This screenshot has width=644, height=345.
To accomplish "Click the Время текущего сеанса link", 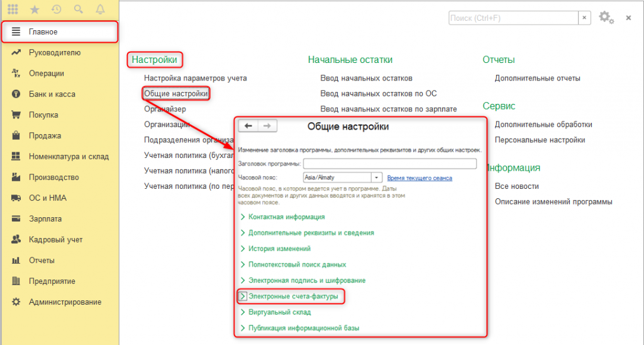I will (x=419, y=178).
